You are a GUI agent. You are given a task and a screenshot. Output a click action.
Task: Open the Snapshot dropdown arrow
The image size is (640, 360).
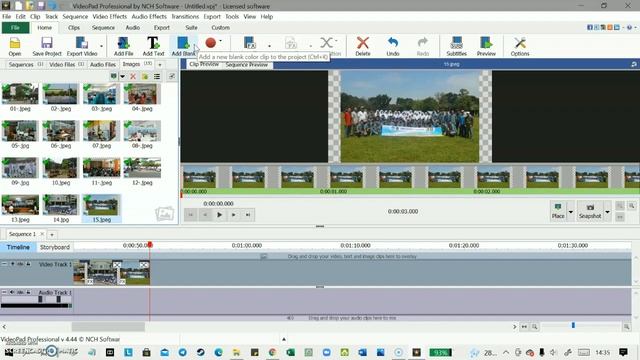(607, 211)
